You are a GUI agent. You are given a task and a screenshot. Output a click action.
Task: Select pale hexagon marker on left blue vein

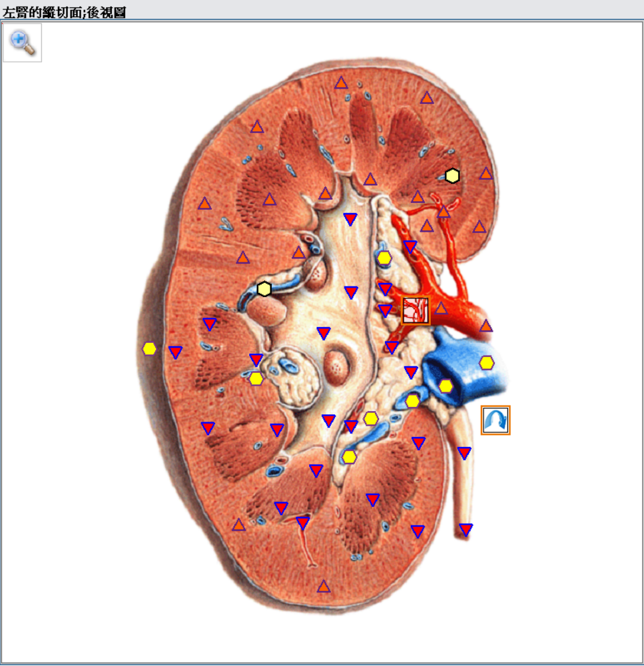click(x=264, y=289)
